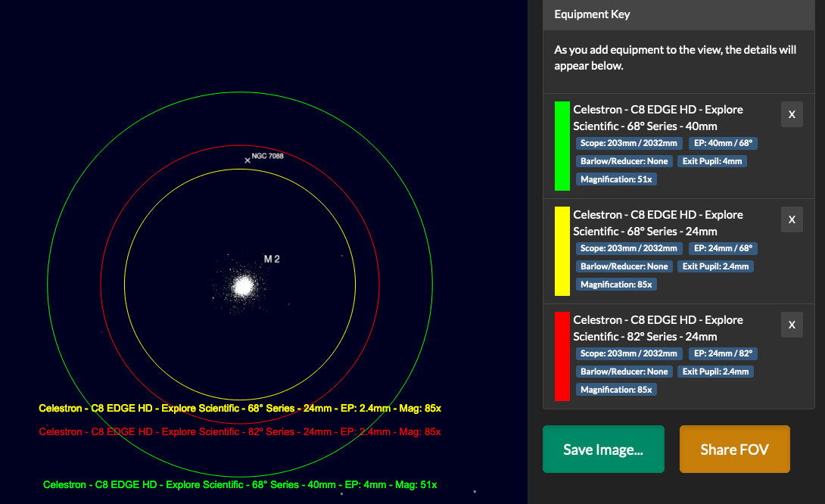Click 'Barlow/Reducer: None' badge in the 40mm entry
Screen dimensions: 825x504
tap(624, 161)
